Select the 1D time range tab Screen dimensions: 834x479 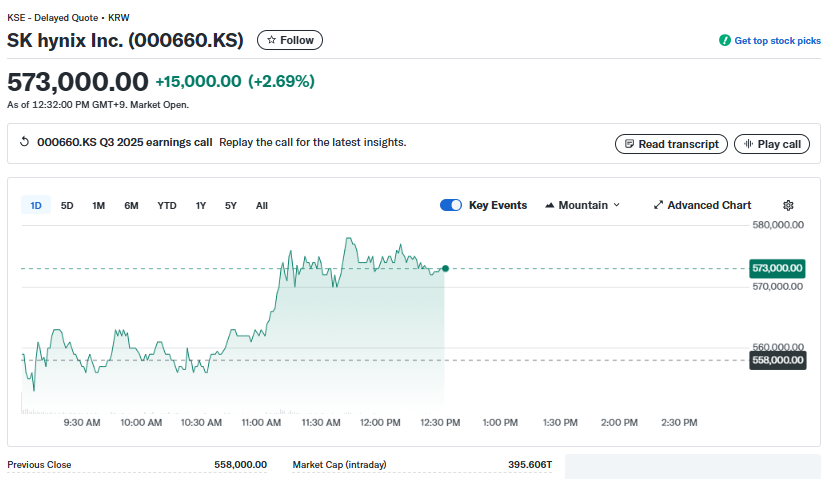[36, 205]
